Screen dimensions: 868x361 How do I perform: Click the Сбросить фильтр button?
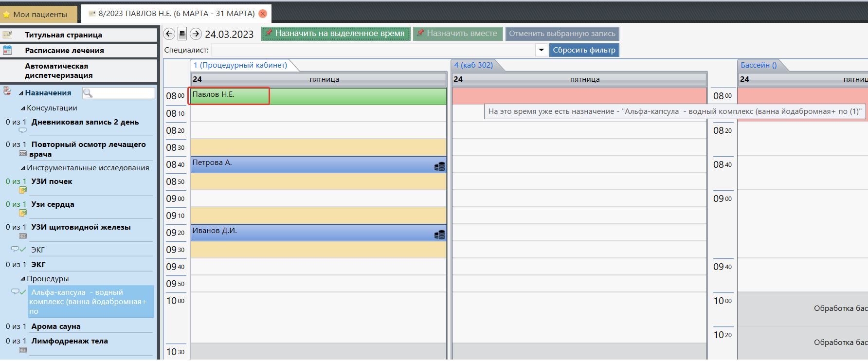click(x=584, y=50)
